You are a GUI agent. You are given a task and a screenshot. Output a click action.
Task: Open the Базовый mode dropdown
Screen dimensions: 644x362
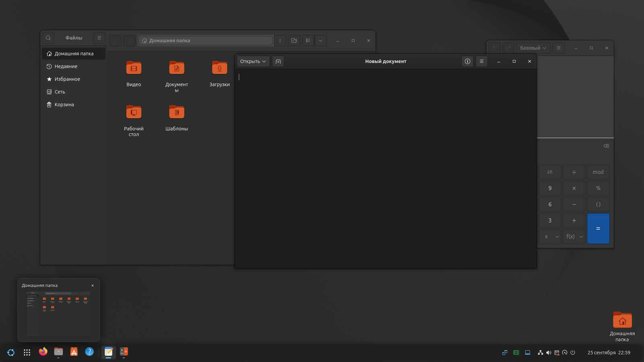point(533,48)
